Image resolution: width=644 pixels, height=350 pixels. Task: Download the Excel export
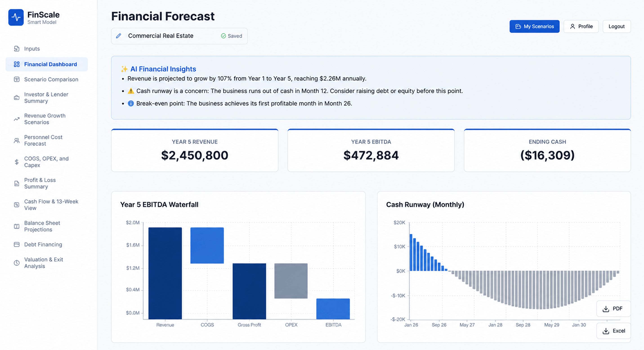pos(613,331)
